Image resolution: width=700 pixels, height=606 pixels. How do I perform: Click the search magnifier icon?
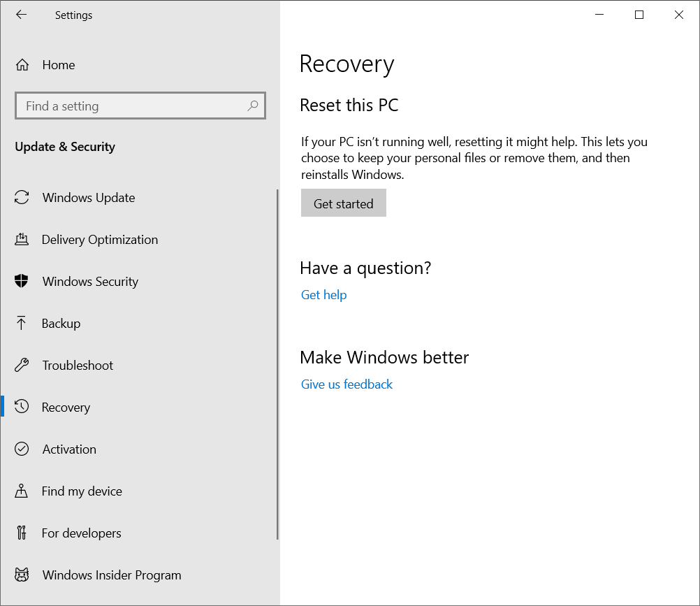tap(253, 106)
